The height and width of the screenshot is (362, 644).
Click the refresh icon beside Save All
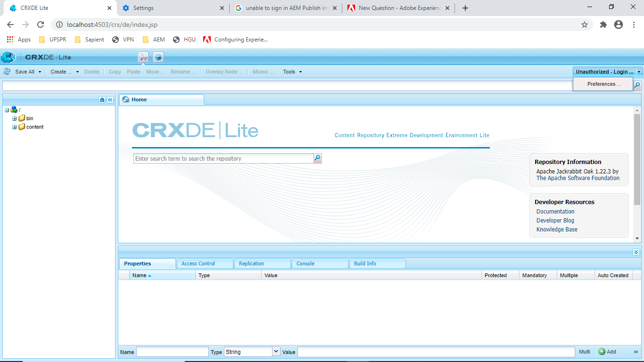[x=7, y=72]
